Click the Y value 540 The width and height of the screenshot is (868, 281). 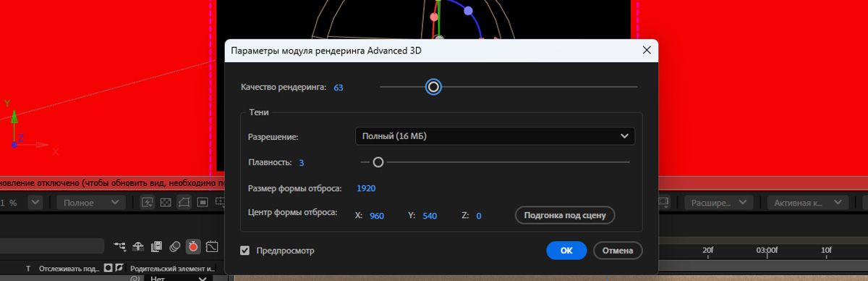430,216
